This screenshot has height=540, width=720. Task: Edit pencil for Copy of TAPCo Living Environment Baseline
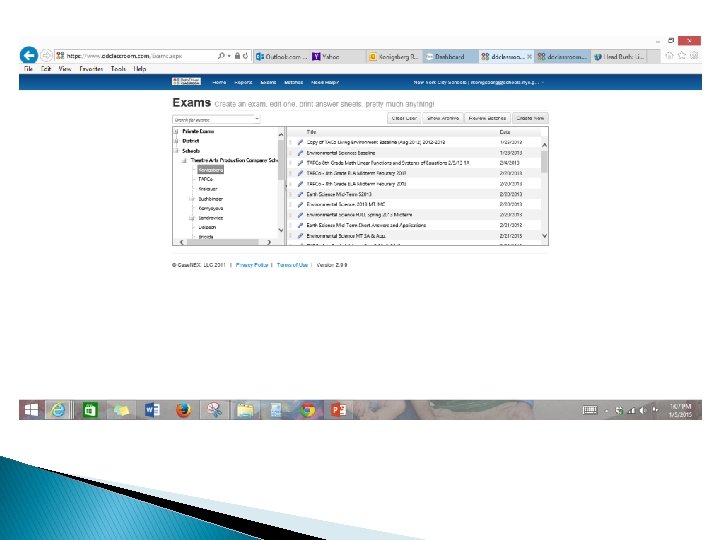point(300,142)
